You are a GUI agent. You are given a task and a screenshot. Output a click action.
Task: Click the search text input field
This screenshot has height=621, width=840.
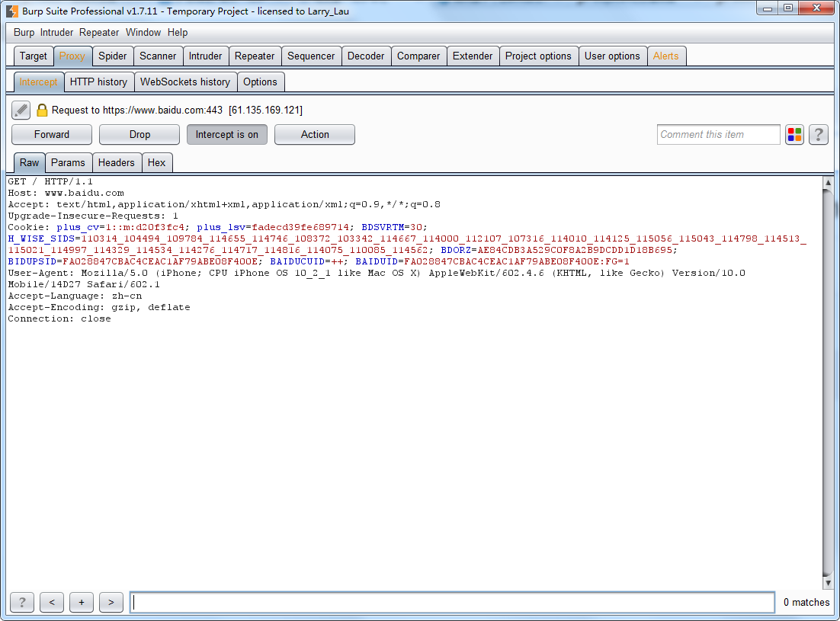452,602
